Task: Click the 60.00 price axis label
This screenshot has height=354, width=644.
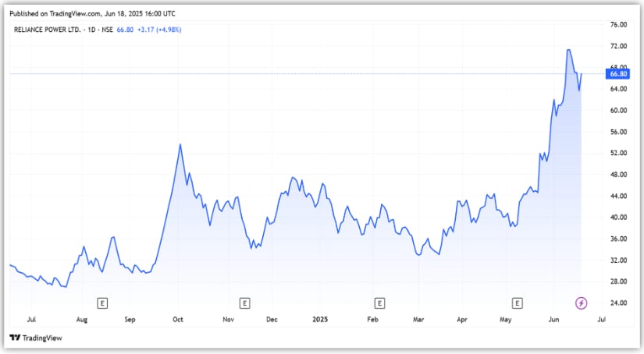Action: click(618, 111)
